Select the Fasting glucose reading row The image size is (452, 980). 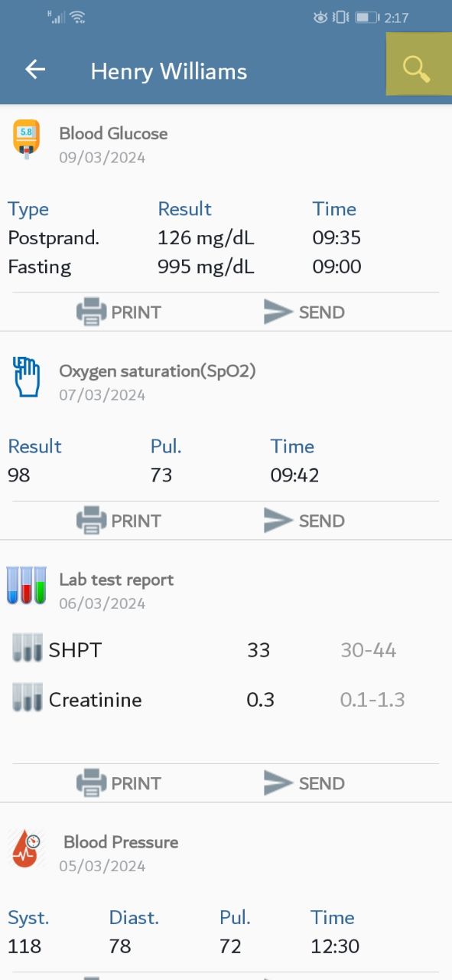pos(226,266)
